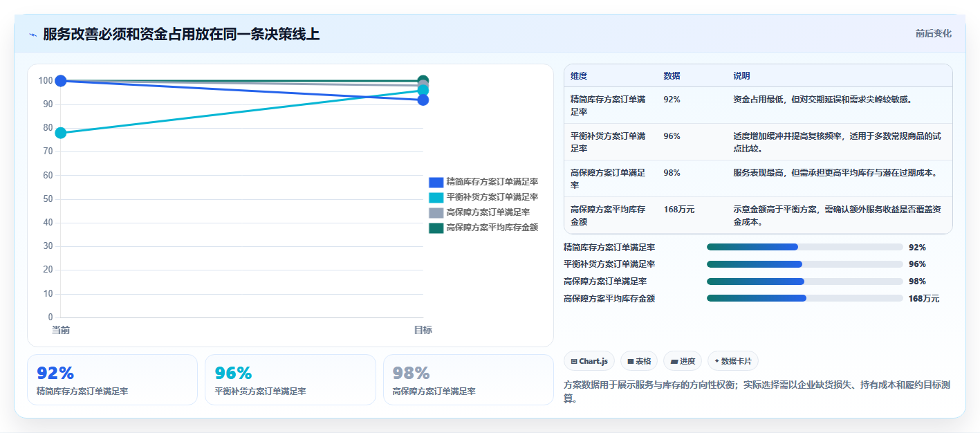980x433 pixels.
Task: Toggle the 精简库存方案订单满足率 legend swatch
Action: (436, 182)
